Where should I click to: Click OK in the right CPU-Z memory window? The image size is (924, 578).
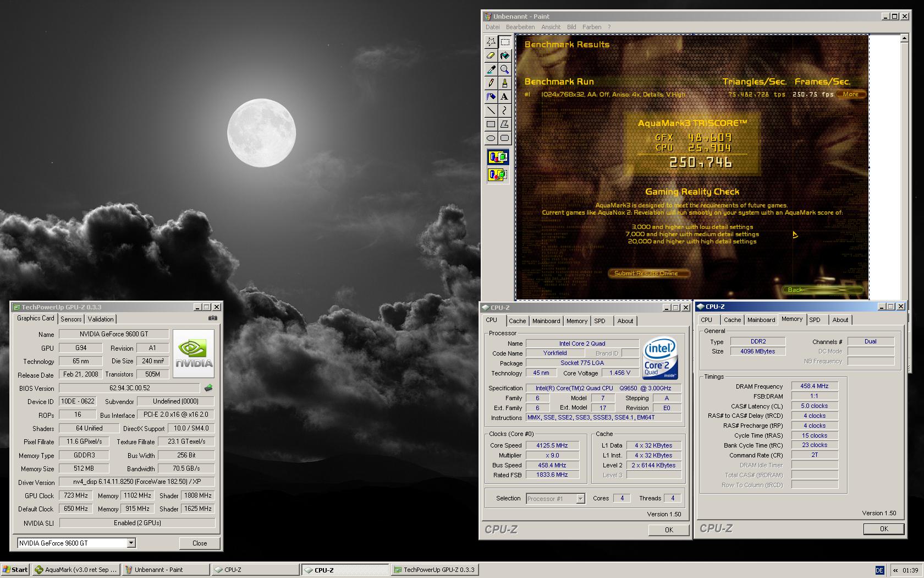[884, 528]
